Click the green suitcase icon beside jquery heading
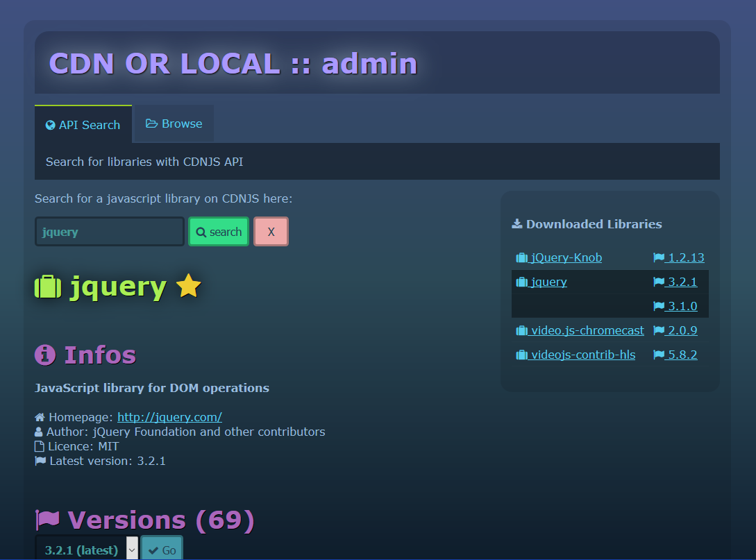The height and width of the screenshot is (560, 756). [x=48, y=287]
